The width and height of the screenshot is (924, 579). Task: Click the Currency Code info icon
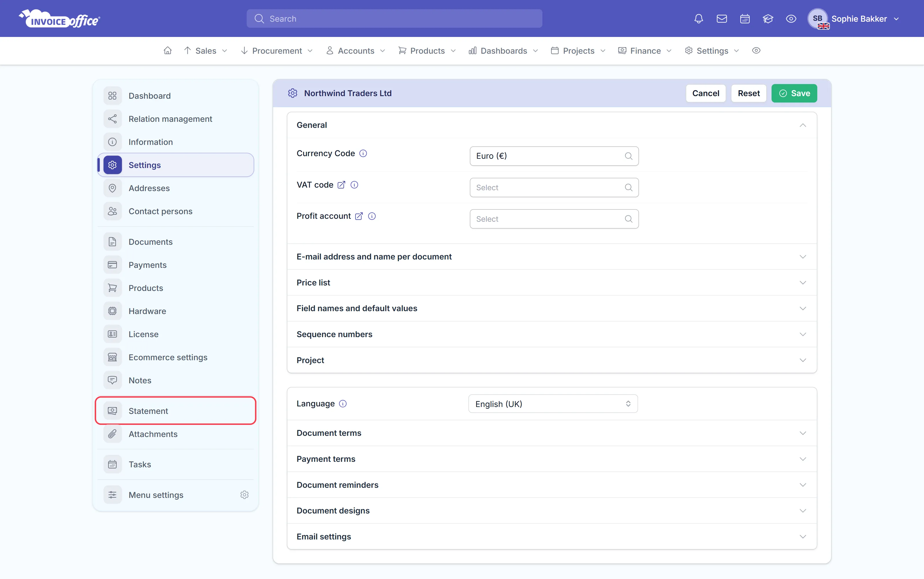(363, 154)
